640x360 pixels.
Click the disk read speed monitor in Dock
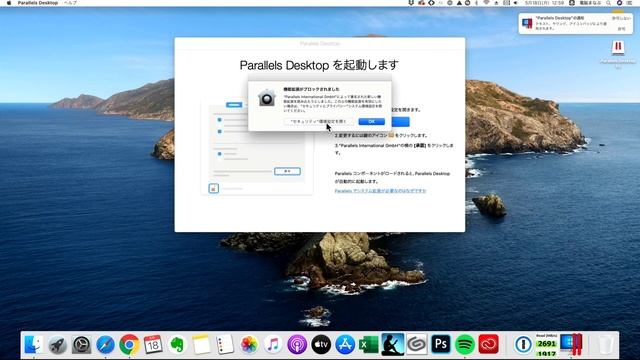[547, 345]
